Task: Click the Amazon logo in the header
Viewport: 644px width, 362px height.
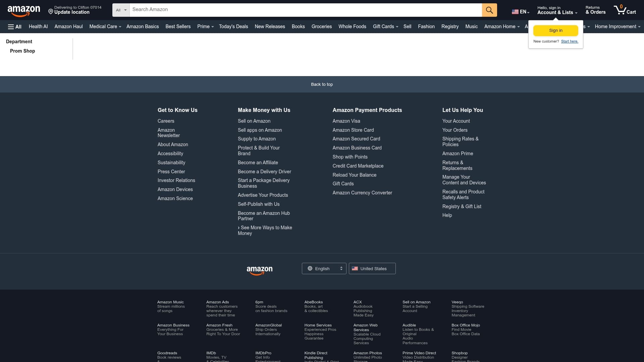Action: pos(24,11)
